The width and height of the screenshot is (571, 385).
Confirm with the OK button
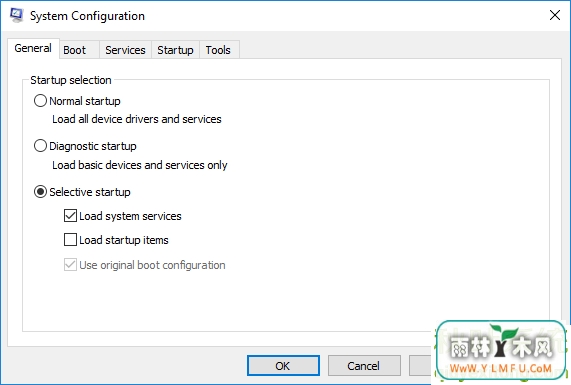[283, 366]
